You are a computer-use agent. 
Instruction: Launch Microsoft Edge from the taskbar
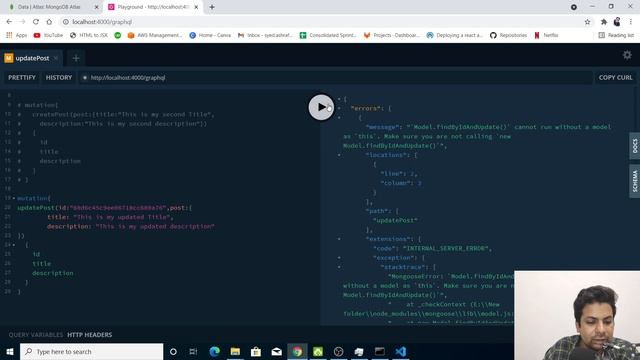[214, 351]
